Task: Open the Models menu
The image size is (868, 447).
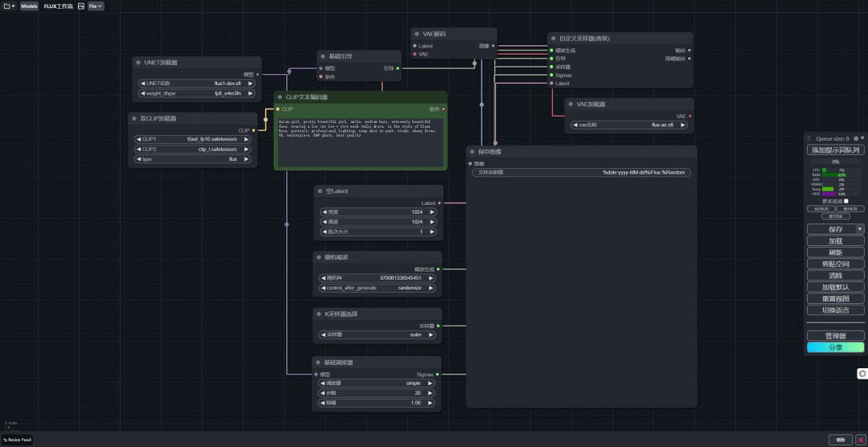Action: click(x=29, y=6)
